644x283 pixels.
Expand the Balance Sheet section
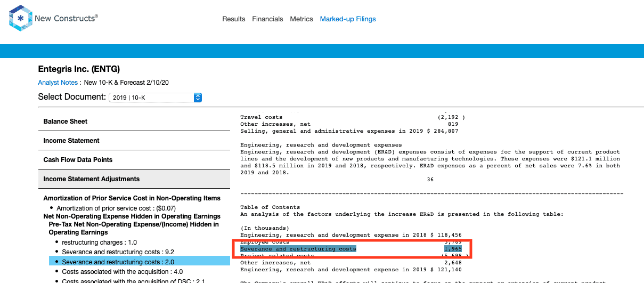point(134,122)
